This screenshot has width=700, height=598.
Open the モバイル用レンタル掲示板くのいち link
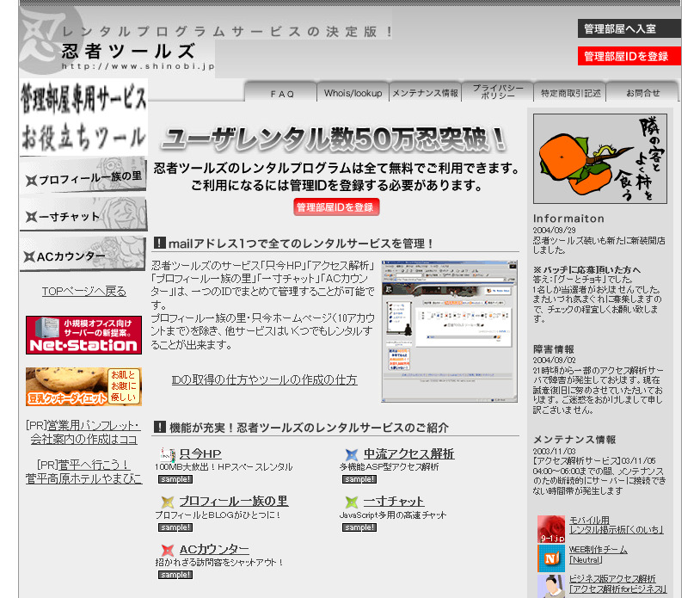616,525
